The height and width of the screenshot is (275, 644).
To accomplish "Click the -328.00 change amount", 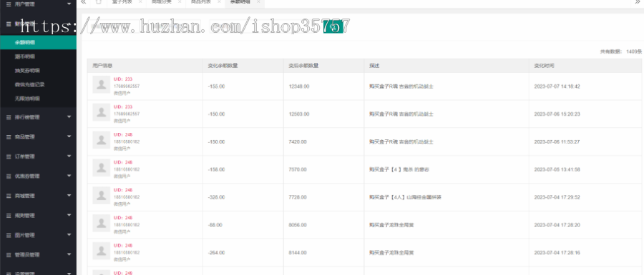I will [x=216, y=197].
